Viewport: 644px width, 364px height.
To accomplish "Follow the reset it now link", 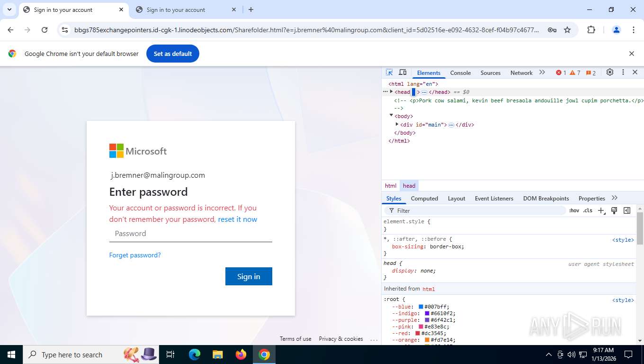I will click(x=238, y=219).
